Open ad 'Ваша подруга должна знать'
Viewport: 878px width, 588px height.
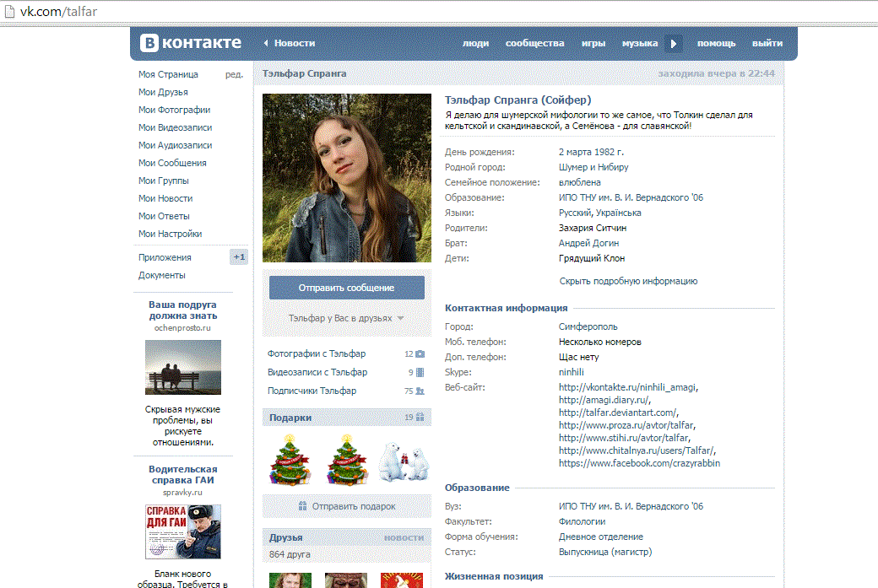182,310
